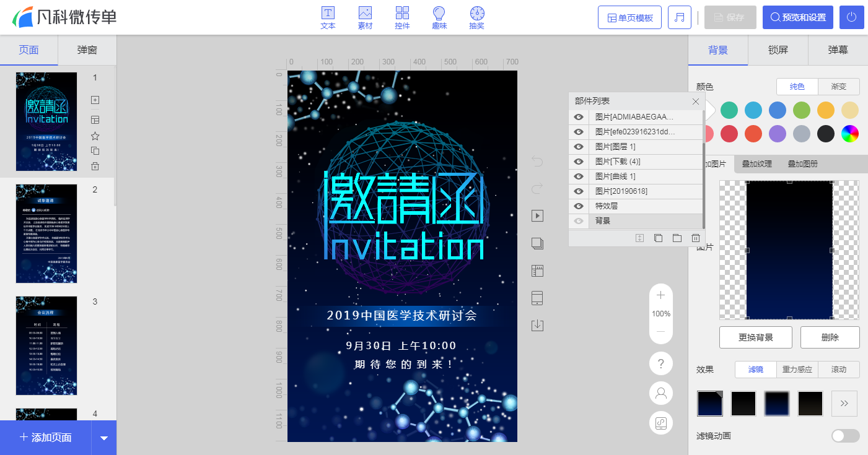Click the grayed undo arrow

537,162
